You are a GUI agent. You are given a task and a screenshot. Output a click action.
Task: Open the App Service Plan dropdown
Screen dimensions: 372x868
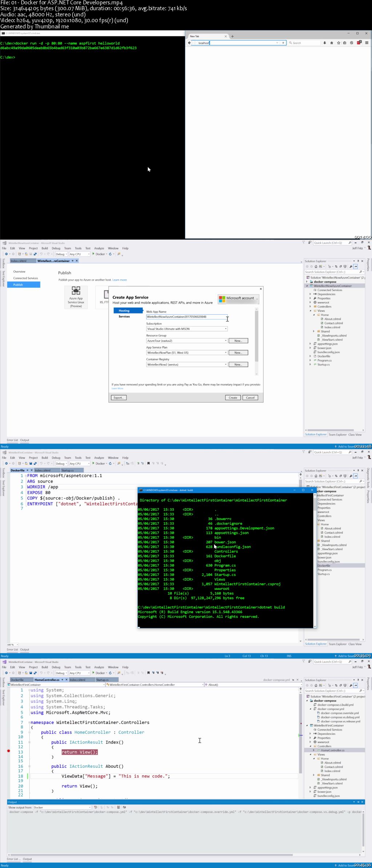tap(187, 353)
